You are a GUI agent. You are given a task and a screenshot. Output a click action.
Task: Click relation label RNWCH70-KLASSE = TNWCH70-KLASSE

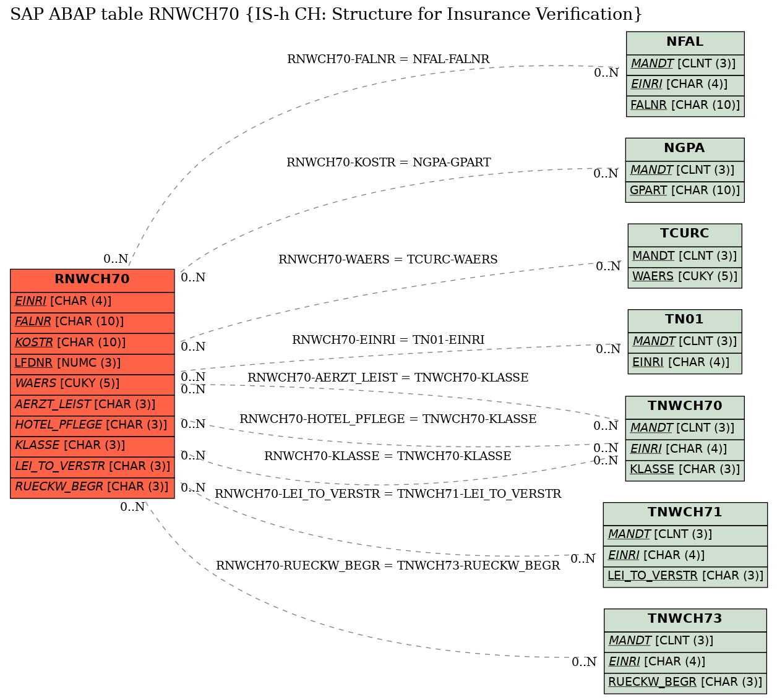coord(388,456)
